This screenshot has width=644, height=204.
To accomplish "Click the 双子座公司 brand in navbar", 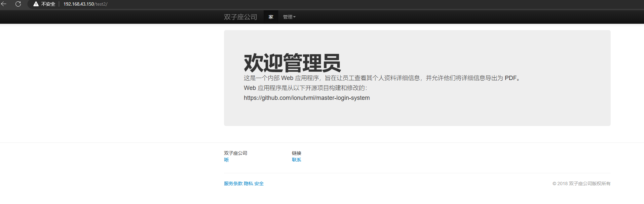I will coord(240,17).
